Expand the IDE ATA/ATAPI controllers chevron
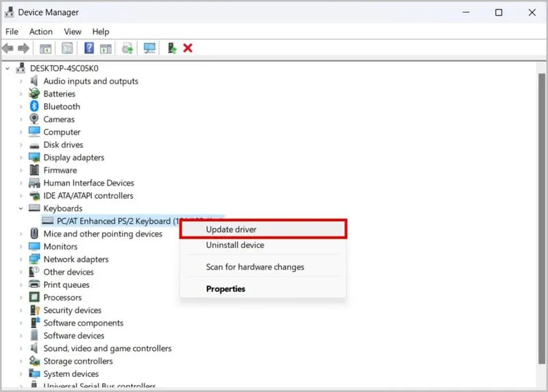 (x=21, y=195)
